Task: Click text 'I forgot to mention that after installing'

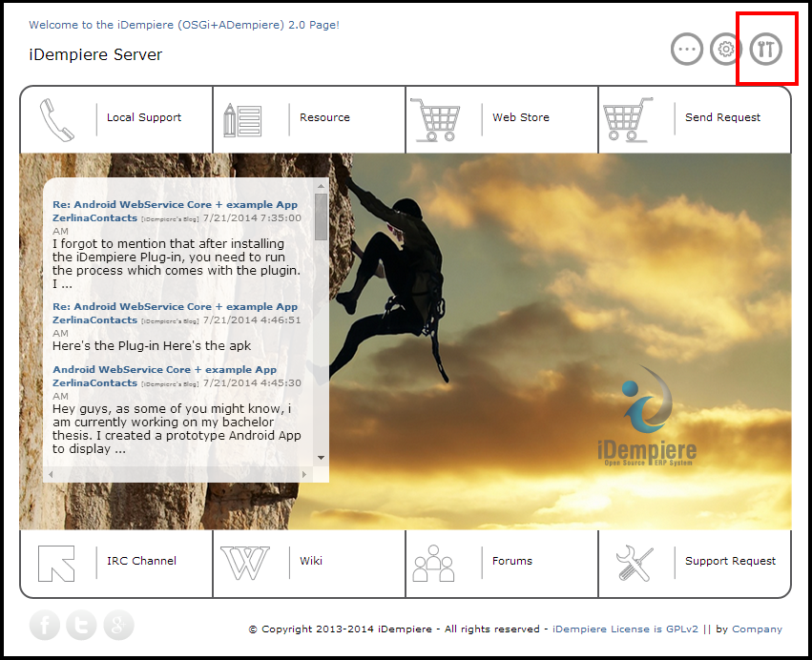Action: coord(168,243)
